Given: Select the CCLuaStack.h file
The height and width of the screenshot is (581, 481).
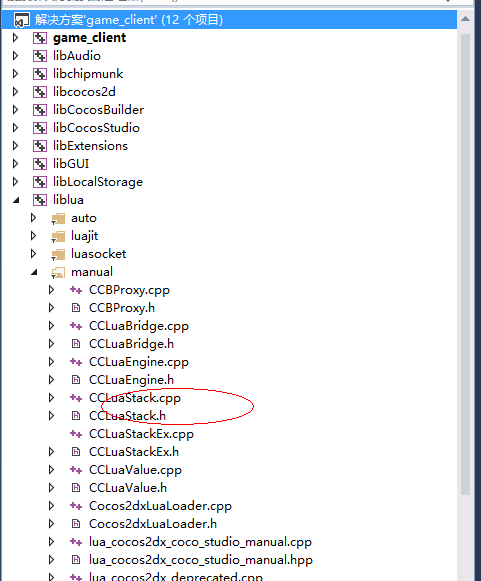Looking at the screenshot, I should 127,416.
